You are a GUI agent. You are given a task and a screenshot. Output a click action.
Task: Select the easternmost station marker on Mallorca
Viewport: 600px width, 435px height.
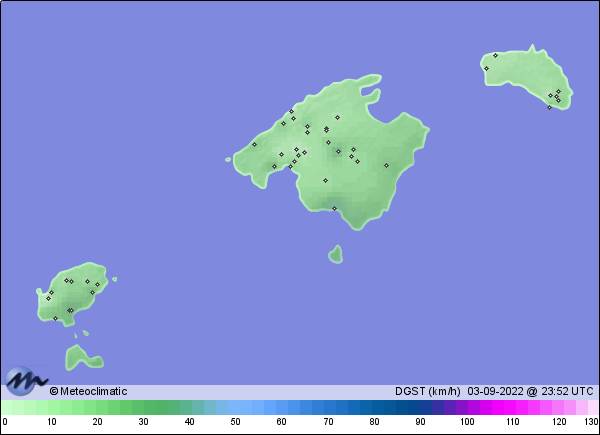[386, 165]
